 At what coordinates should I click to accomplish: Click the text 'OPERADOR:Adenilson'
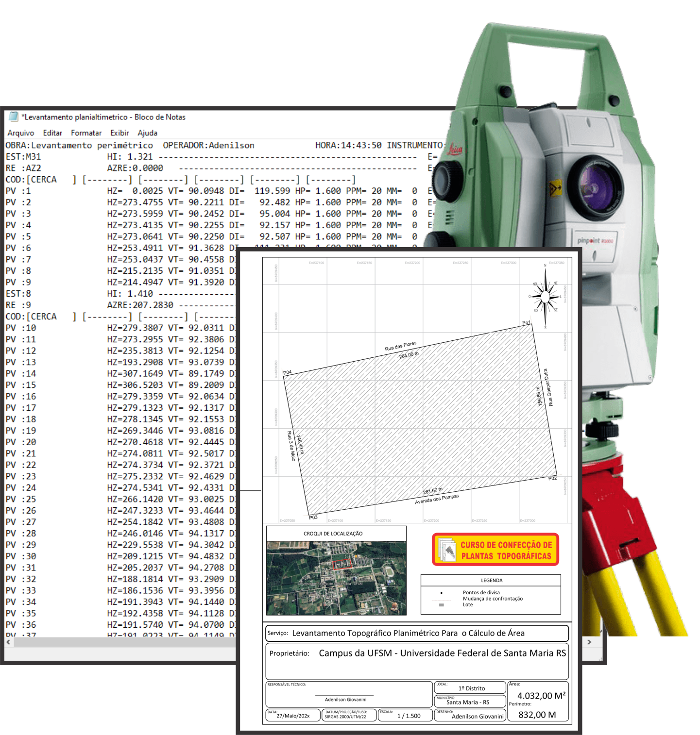point(208,145)
